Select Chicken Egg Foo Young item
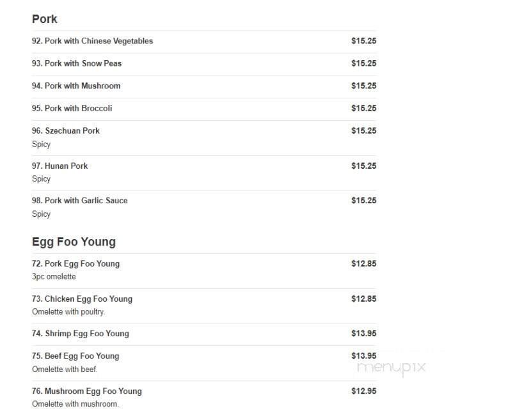Viewport: 506px width, 420px height. [82, 299]
